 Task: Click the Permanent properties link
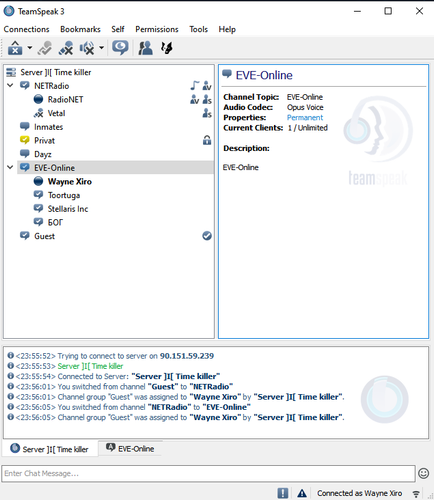tap(305, 118)
